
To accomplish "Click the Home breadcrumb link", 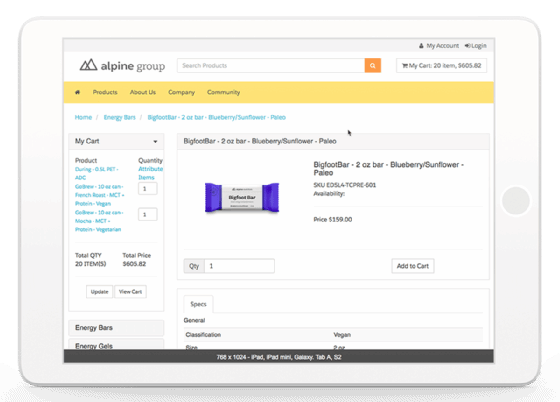I will (83, 117).
